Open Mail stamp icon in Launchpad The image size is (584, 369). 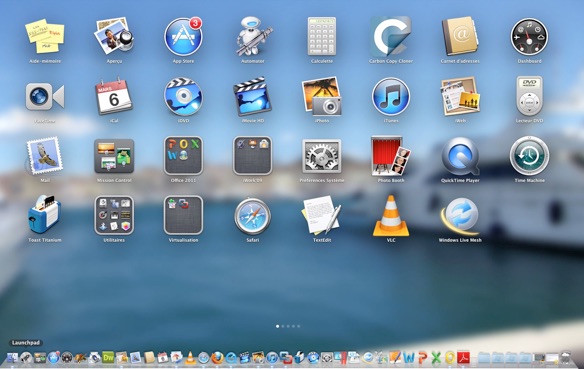click(x=45, y=156)
